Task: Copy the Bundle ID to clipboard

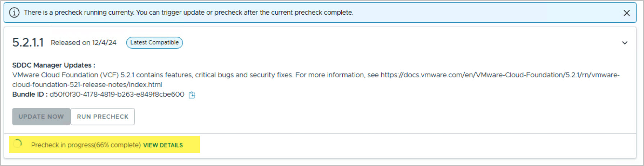Action: coord(192,95)
